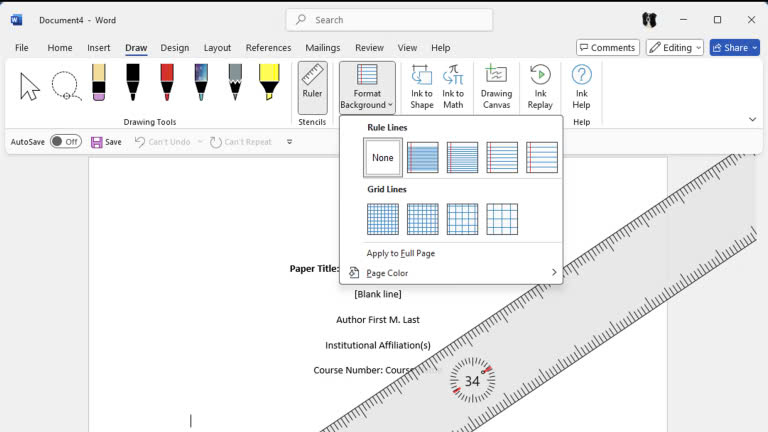Switch to the View tab
The height and width of the screenshot is (432, 768).
(x=407, y=48)
